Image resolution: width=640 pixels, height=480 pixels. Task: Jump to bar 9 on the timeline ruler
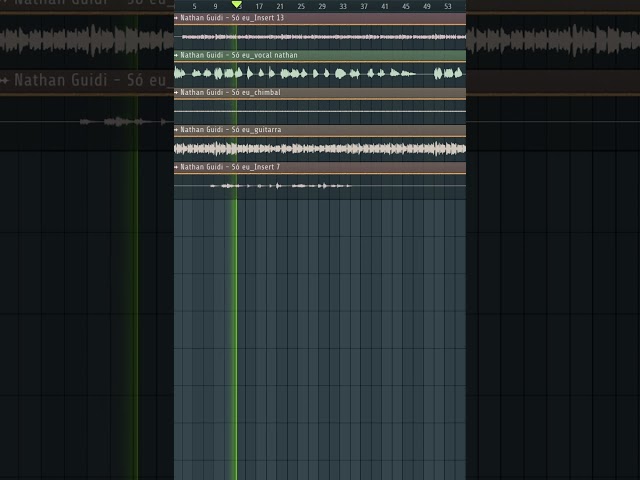tap(216, 6)
